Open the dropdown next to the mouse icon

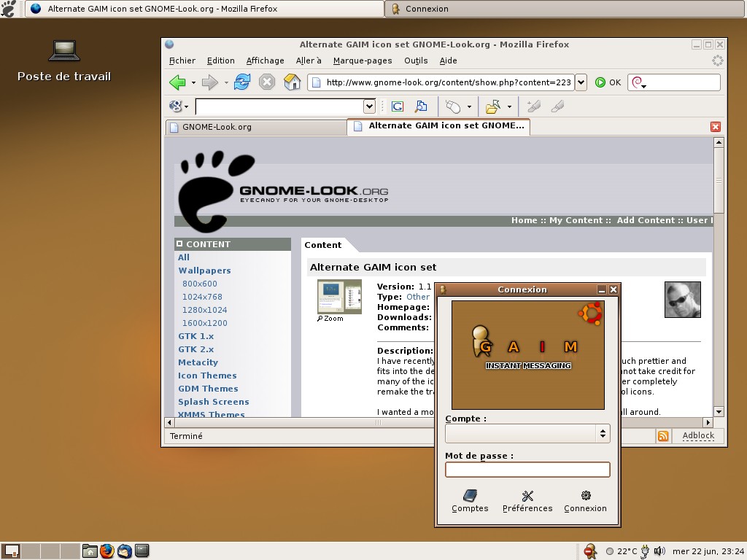coord(469,106)
